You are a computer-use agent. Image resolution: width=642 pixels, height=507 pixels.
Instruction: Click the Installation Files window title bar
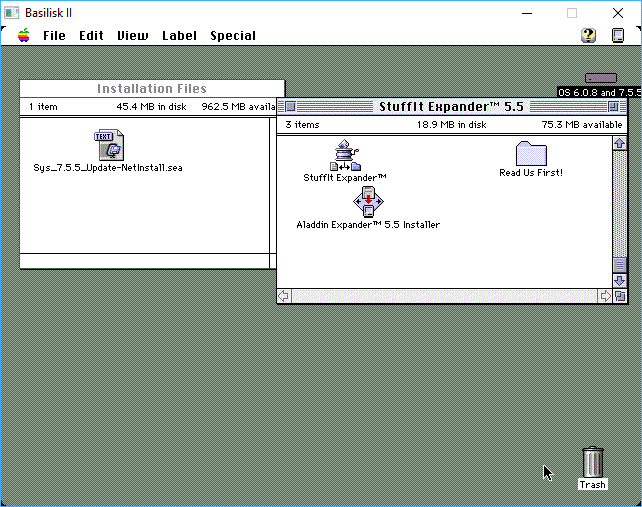(x=152, y=88)
